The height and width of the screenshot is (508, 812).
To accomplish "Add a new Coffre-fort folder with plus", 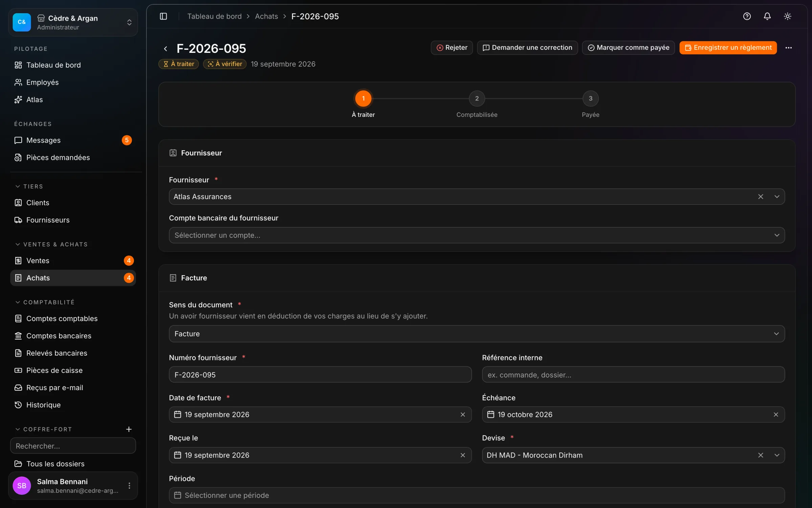I will [x=129, y=429].
